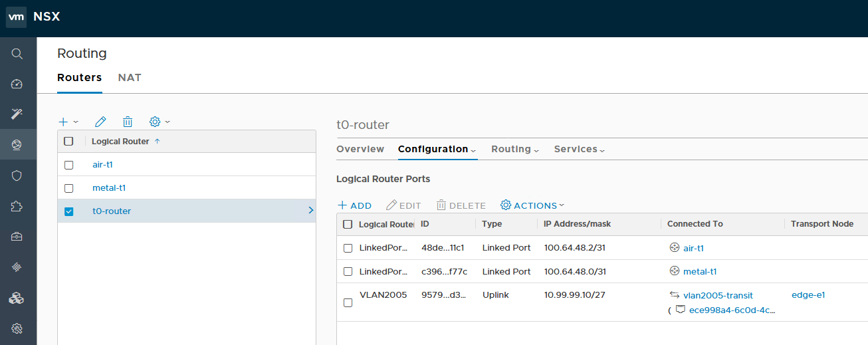Click the puzzle piece icon in sidebar
Image resolution: width=868 pixels, height=345 pixels.
click(17, 206)
